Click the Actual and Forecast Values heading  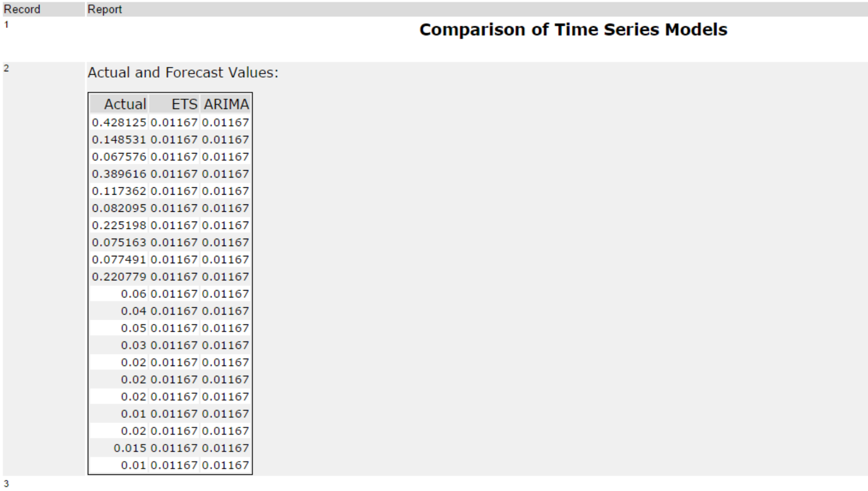click(x=183, y=73)
